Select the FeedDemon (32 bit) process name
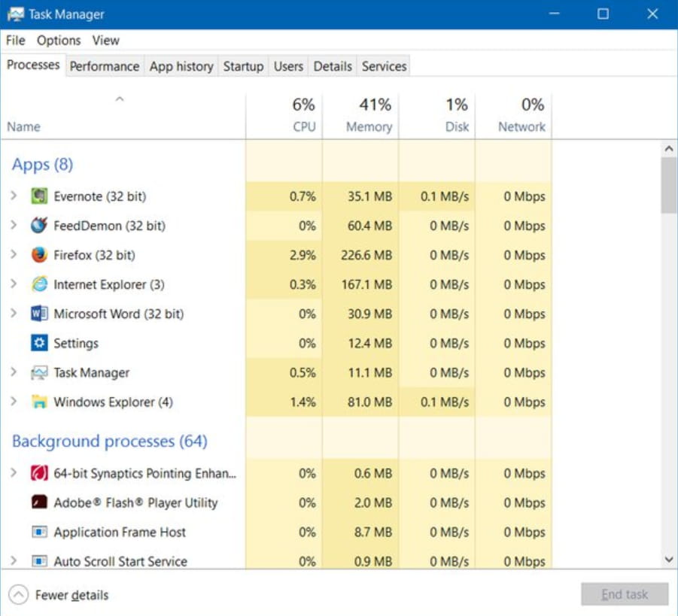The width and height of the screenshot is (678, 616). tap(109, 226)
